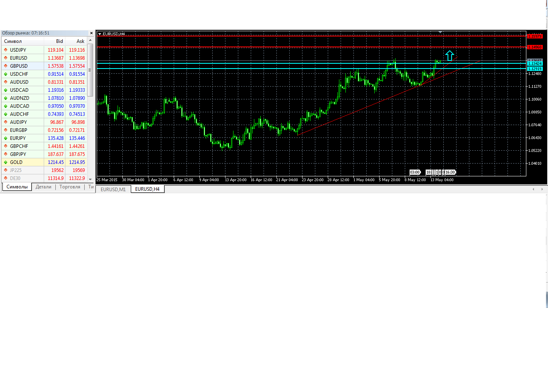Click the GOLD ask price 1214.95
The height and width of the screenshot is (392, 548).
[77, 162]
